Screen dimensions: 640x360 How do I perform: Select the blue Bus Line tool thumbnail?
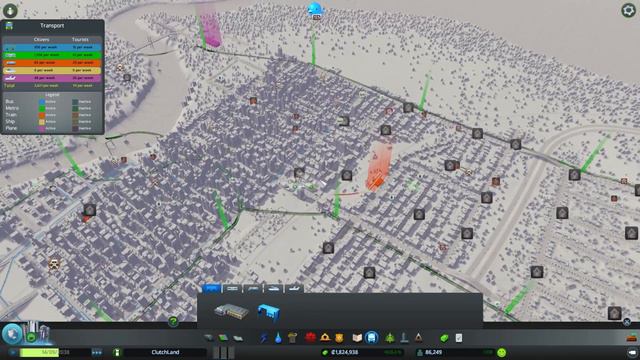(x=268, y=312)
